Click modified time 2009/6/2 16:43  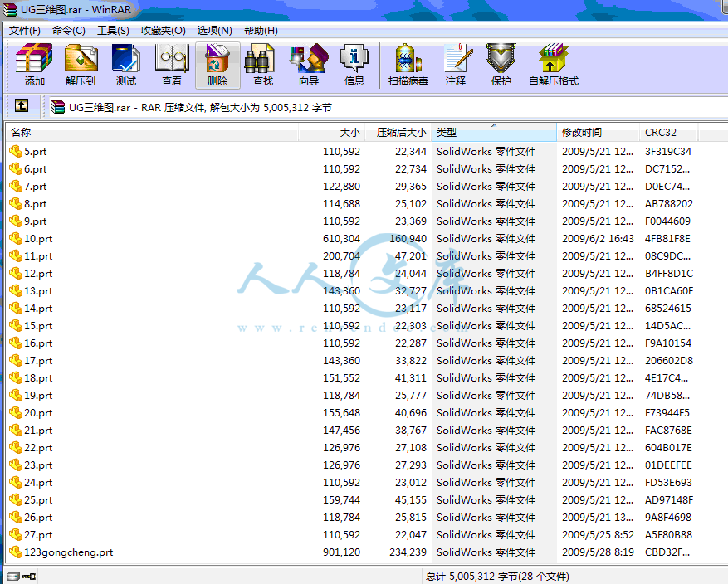point(598,238)
